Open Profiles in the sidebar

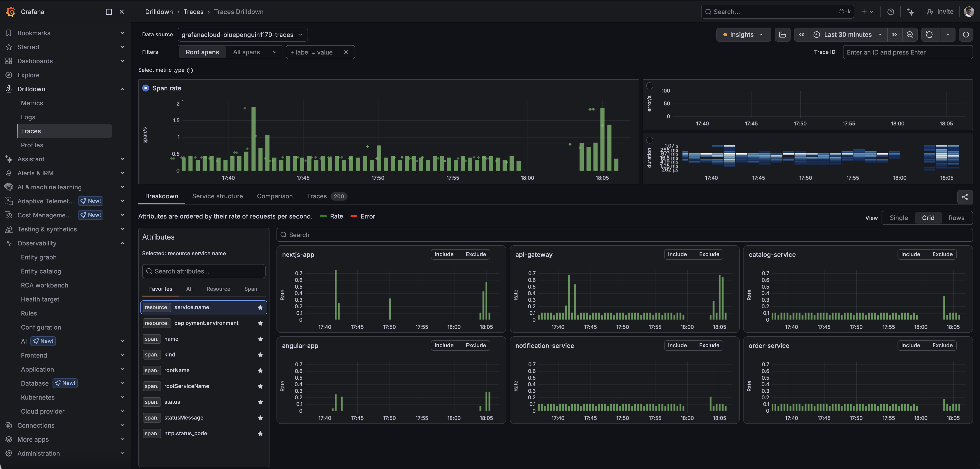32,145
